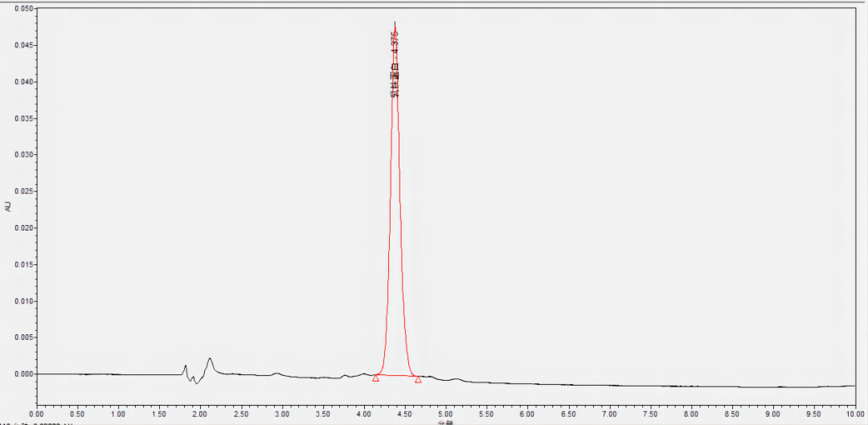Click the 8.00 time-axis tick label

[692, 414]
